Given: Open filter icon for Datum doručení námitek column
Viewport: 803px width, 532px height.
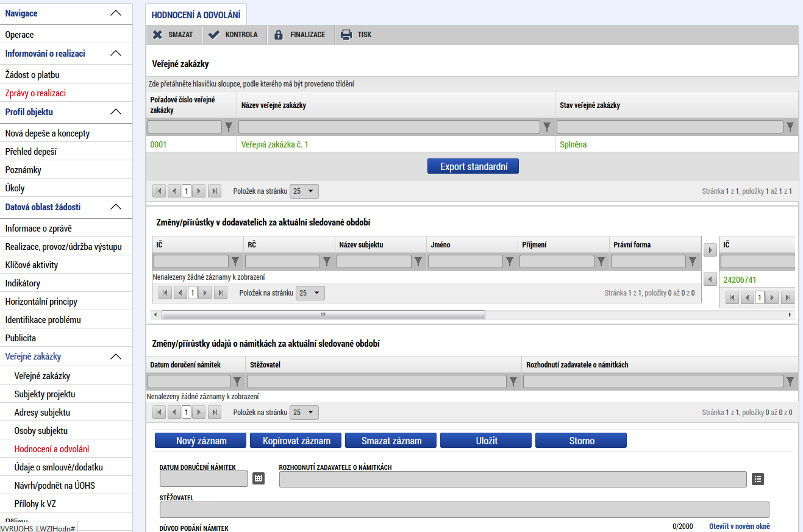Looking at the screenshot, I should click(237, 381).
